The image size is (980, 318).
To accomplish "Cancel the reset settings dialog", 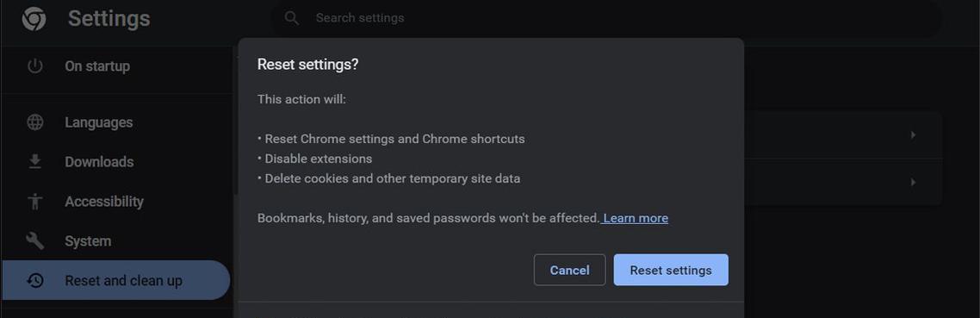I will tap(569, 270).
